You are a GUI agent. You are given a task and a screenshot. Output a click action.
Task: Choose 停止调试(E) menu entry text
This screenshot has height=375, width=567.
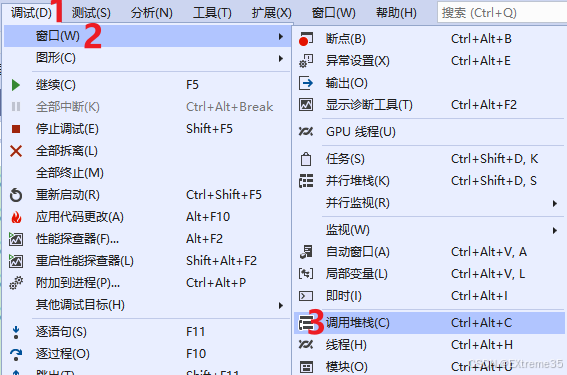point(67,129)
